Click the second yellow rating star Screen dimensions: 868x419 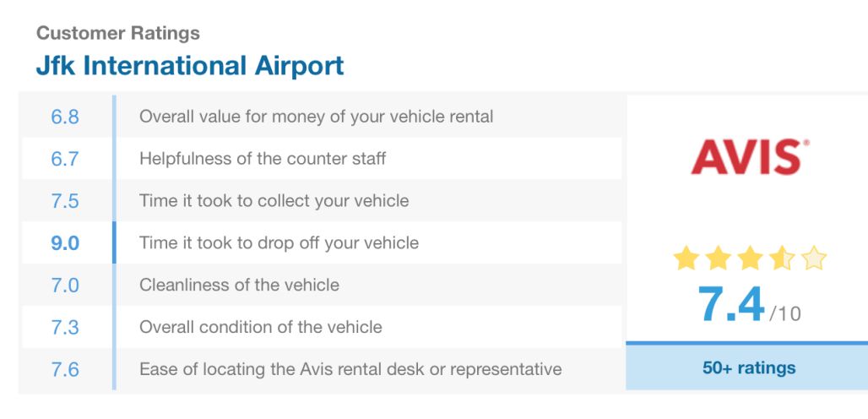[718, 258]
